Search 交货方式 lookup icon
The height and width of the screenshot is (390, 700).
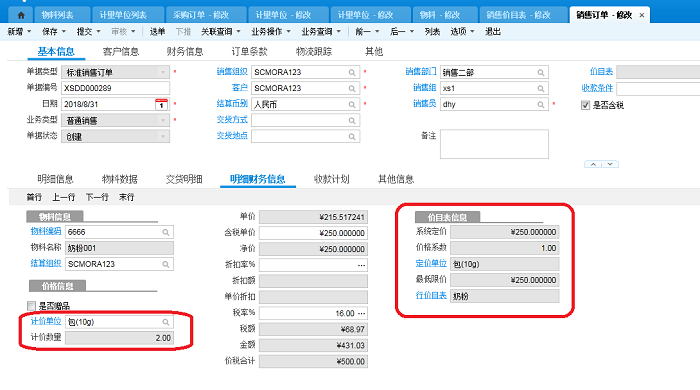tap(352, 120)
